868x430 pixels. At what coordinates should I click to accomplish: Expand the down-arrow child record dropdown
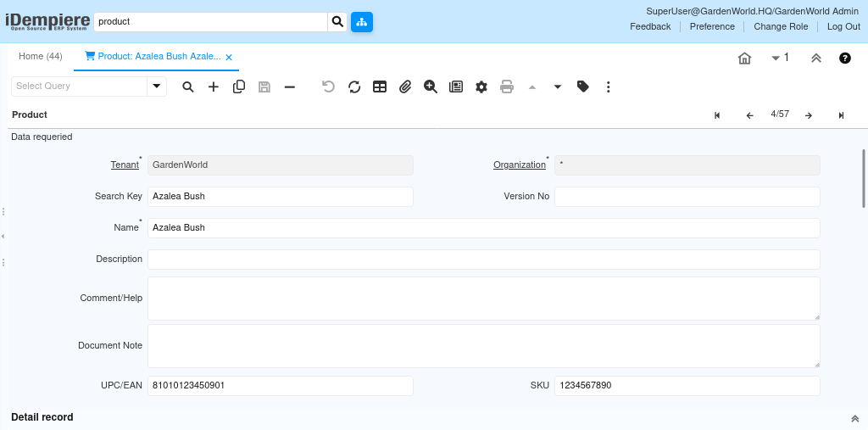(558, 87)
